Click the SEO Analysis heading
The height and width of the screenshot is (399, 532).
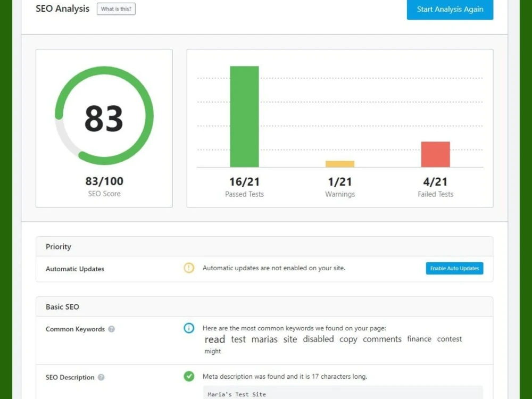(x=62, y=9)
